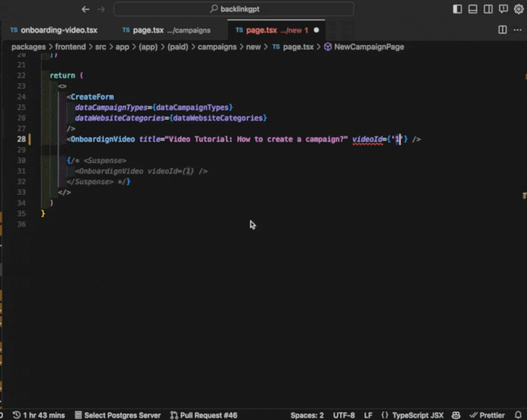Toggle the primary sidebar layout icon

click(x=458, y=9)
